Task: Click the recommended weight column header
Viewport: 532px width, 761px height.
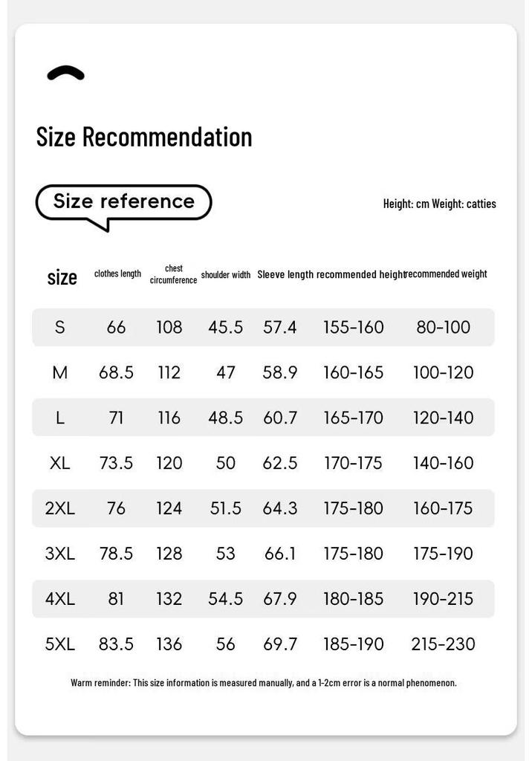Action: tap(446, 273)
